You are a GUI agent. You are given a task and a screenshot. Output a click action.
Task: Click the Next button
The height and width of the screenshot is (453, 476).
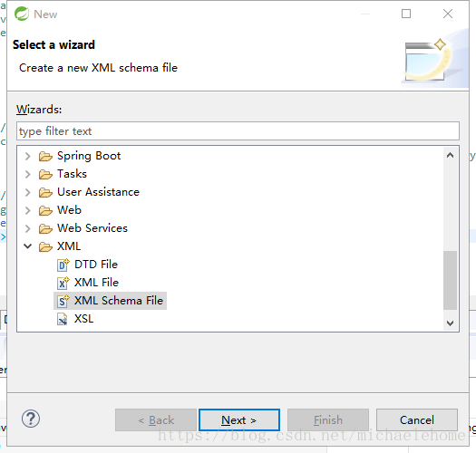(x=239, y=419)
